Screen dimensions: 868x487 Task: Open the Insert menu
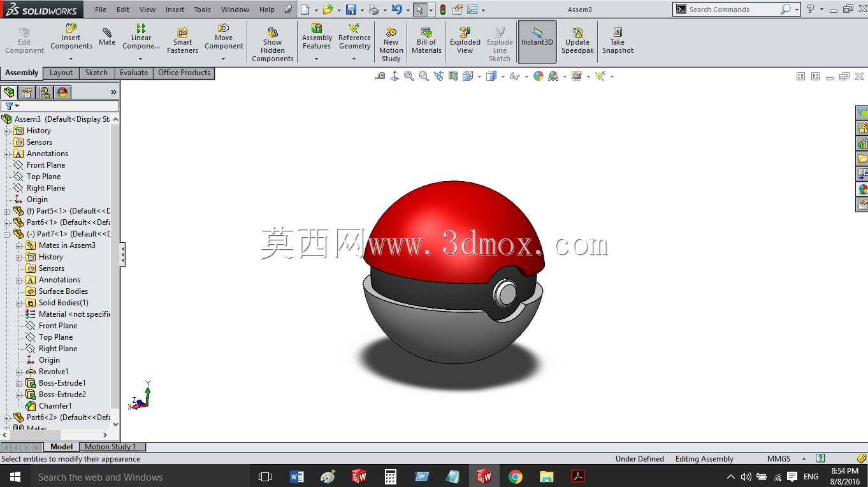(175, 10)
